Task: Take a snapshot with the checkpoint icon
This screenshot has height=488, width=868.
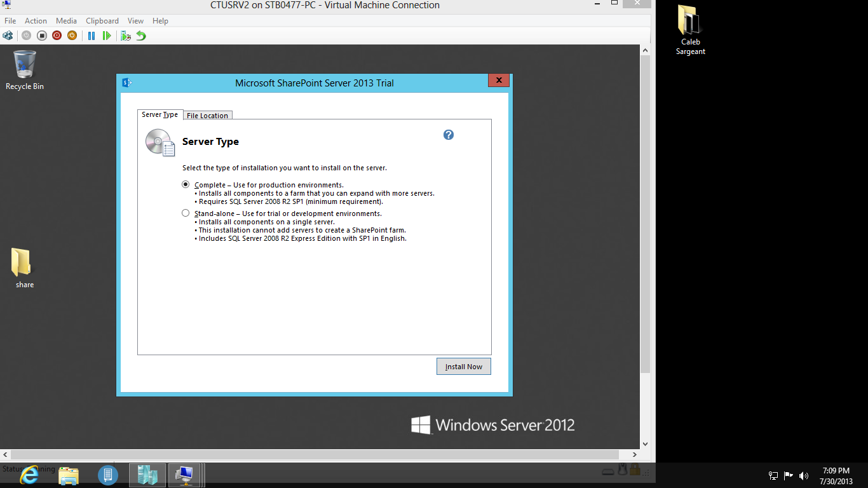Action: [126, 36]
